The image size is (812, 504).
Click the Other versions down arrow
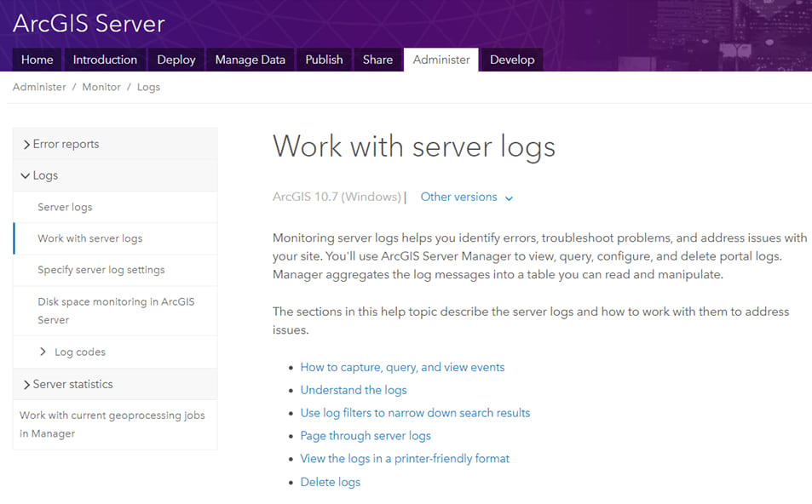tap(509, 198)
